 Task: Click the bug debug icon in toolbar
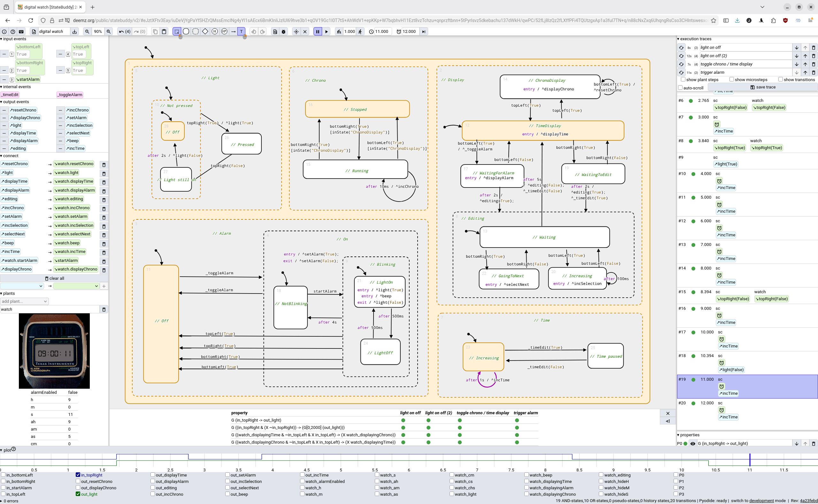tap(284, 32)
